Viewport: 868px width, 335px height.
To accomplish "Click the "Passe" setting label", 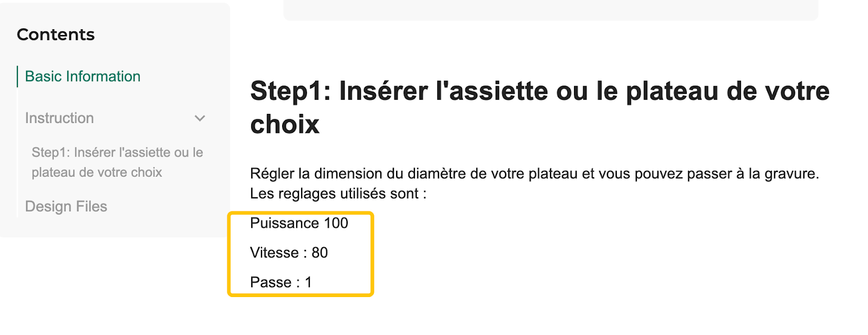I will [x=271, y=282].
